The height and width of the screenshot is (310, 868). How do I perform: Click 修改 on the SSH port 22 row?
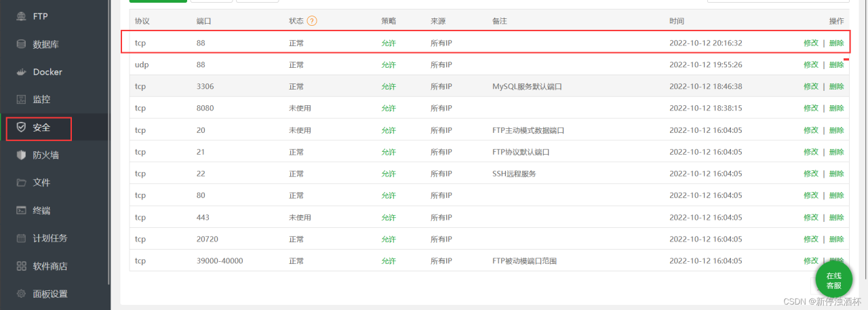coord(811,174)
